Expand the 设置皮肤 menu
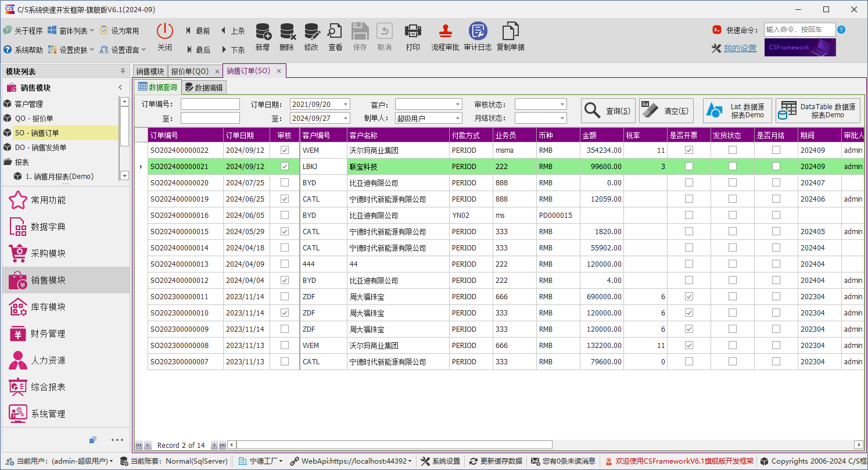This screenshot has width=868, height=470. pyautogui.click(x=72, y=50)
